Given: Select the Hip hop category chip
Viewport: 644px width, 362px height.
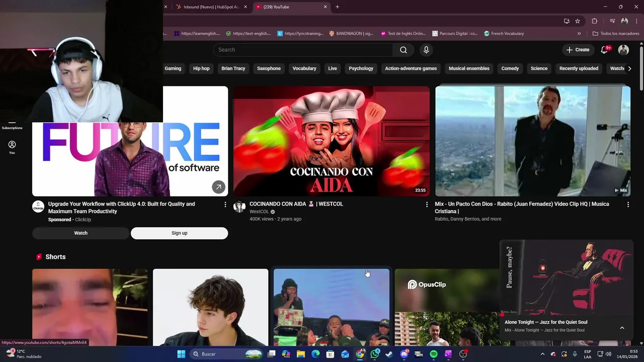Looking at the screenshot, I should click(x=201, y=68).
